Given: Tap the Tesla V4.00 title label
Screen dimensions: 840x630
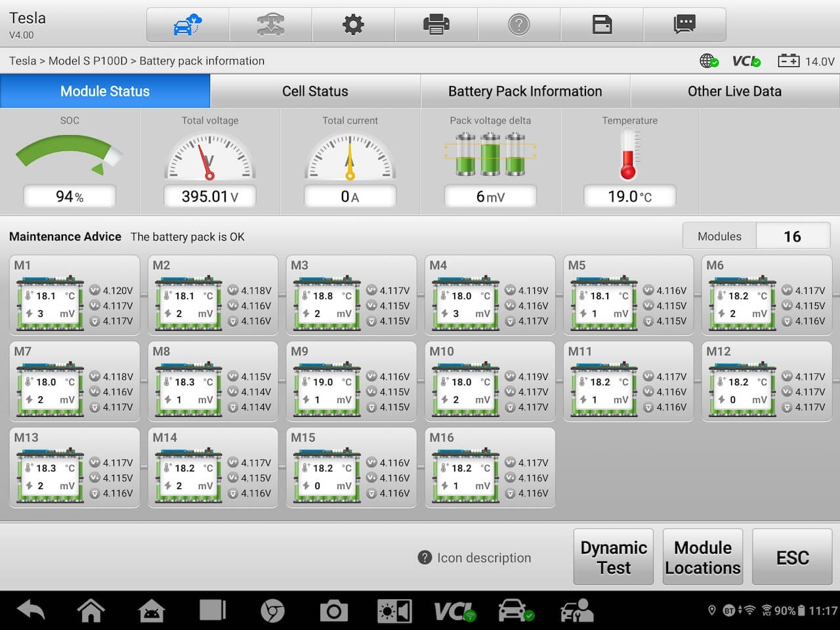Looking at the screenshot, I should (28, 24).
